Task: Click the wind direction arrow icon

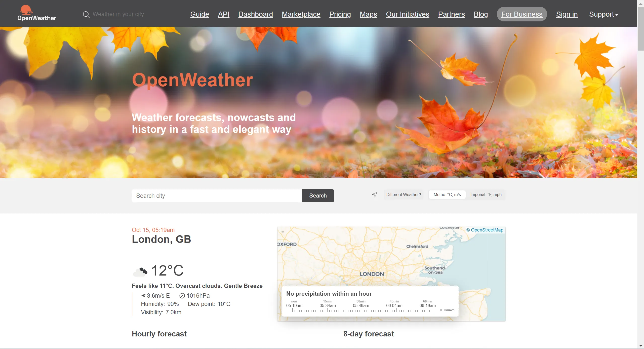Action: pos(143,296)
